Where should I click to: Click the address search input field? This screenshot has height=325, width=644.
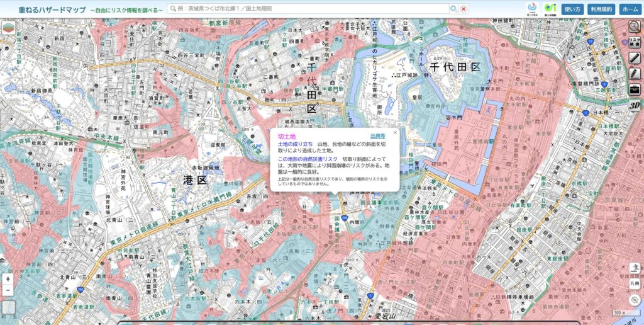pyautogui.click(x=308, y=9)
